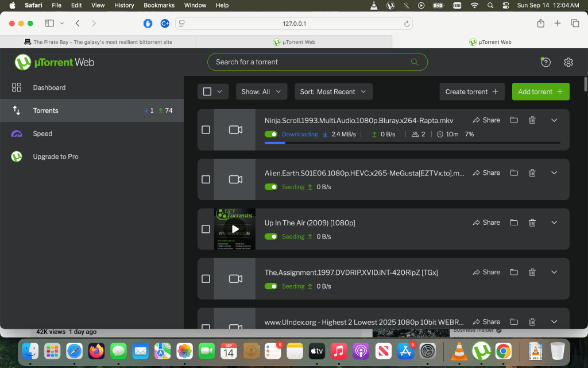Viewport: 588px width, 368px height.
Task: Disable seeding toggle for The Assignment
Action: pos(271,286)
